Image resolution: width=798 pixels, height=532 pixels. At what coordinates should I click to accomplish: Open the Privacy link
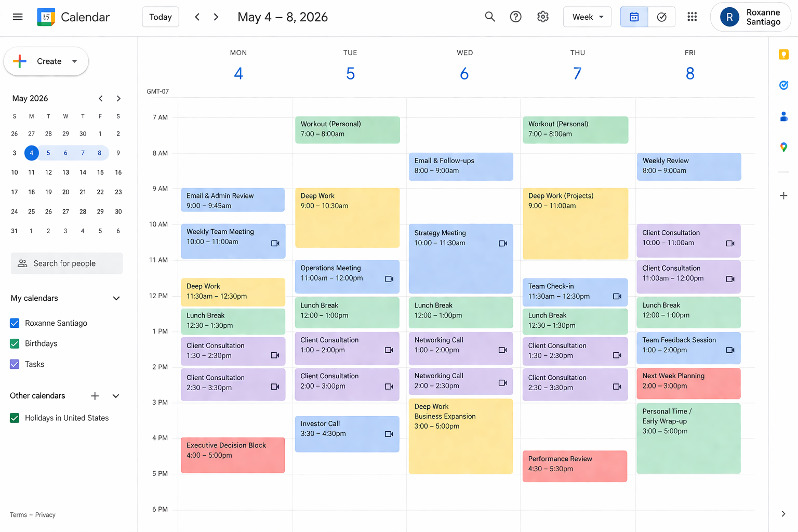click(x=45, y=515)
